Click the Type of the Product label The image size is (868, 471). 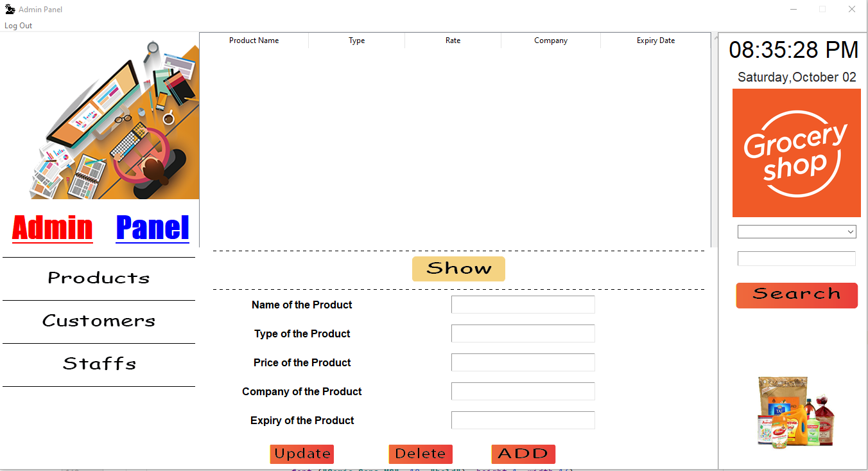click(x=302, y=333)
